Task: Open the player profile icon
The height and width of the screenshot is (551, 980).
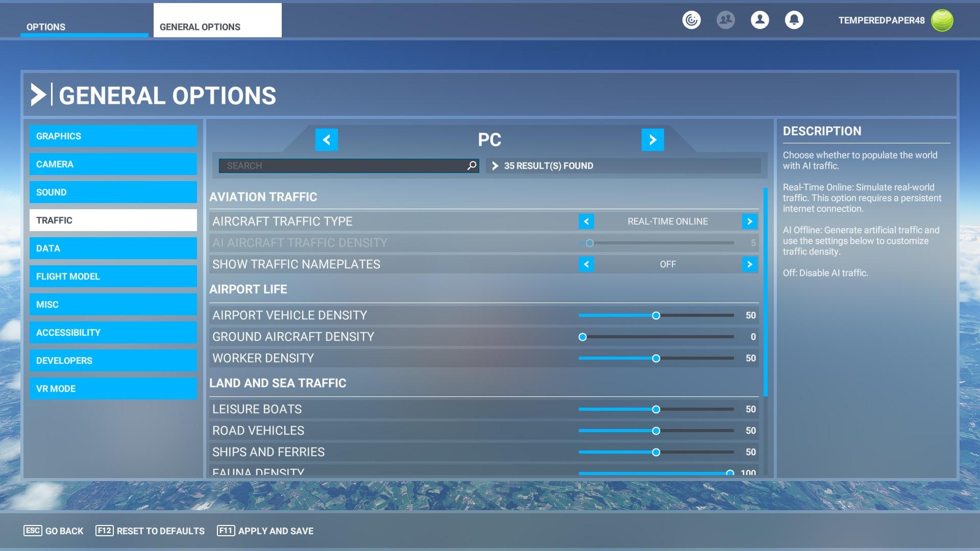Action: click(x=759, y=20)
